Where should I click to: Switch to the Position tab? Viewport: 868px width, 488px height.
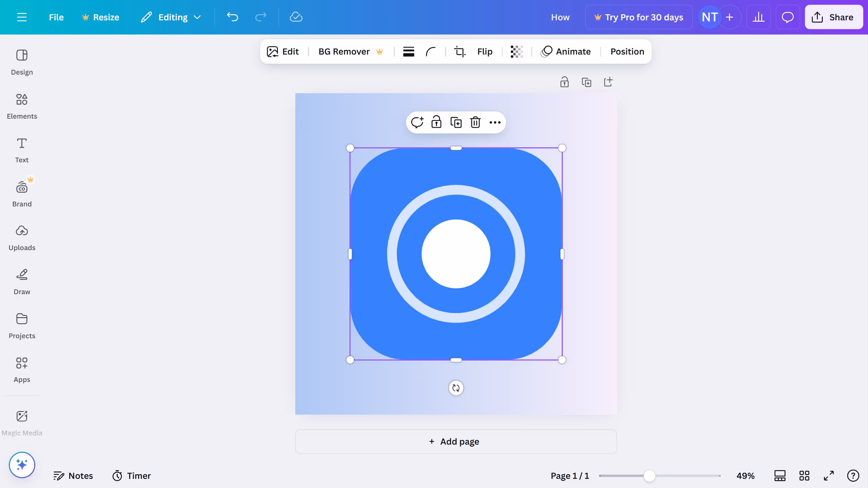[627, 52]
